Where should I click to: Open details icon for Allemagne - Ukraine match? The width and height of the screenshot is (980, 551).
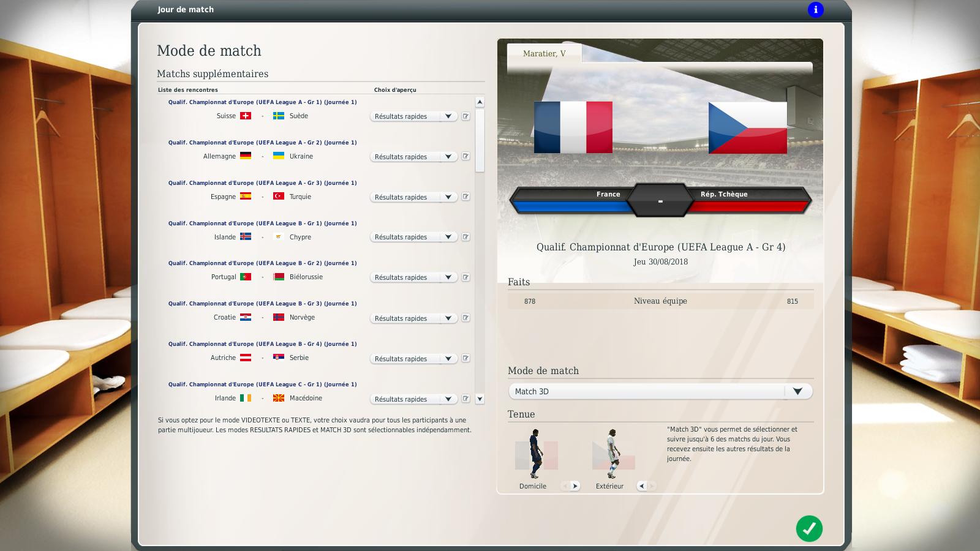466,157
